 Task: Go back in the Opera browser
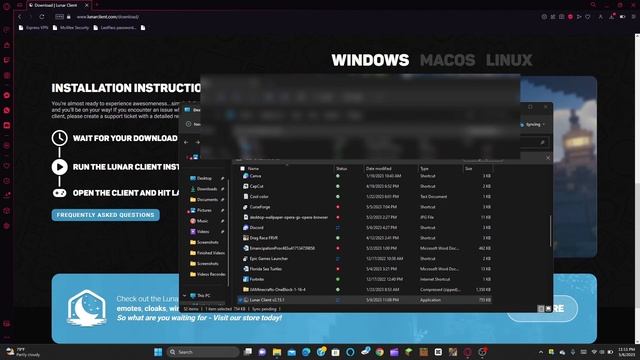(19, 17)
